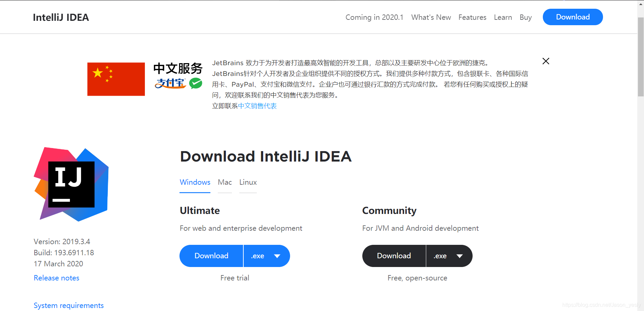Image resolution: width=644 pixels, height=311 pixels.
Task: Open the Buy page
Action: click(526, 17)
